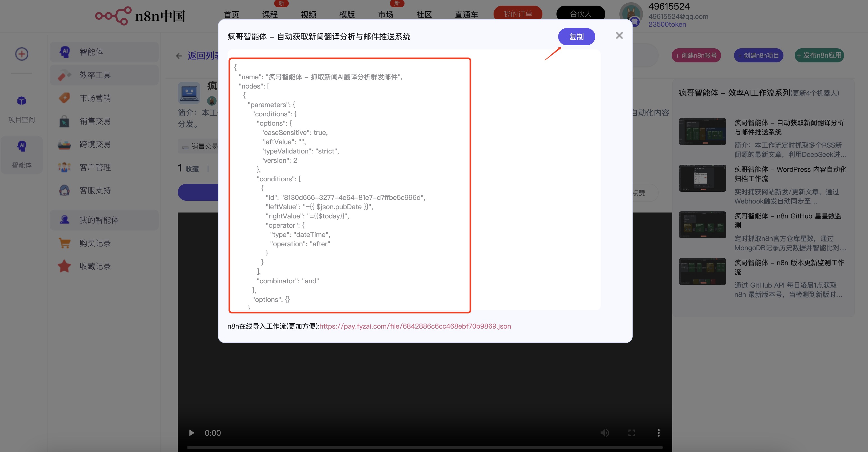This screenshot has width=868, height=452.
Task: Click the 创建n8n项目 button
Action: tap(758, 56)
